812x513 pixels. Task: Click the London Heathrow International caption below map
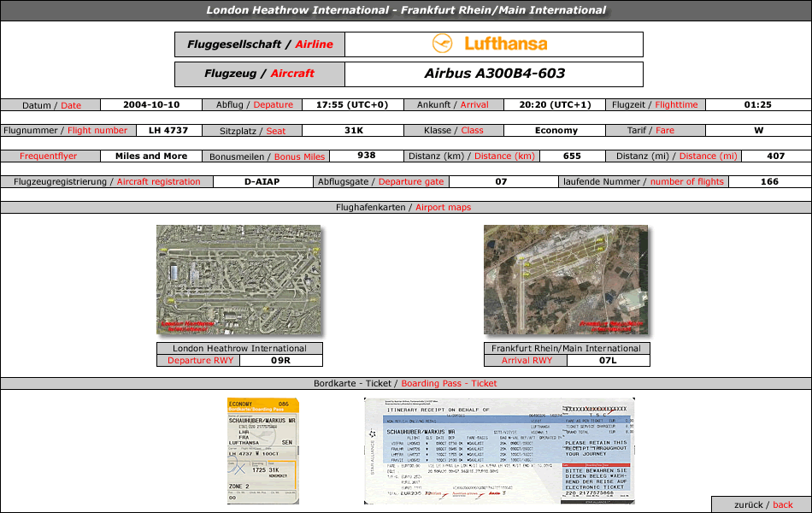239,348
